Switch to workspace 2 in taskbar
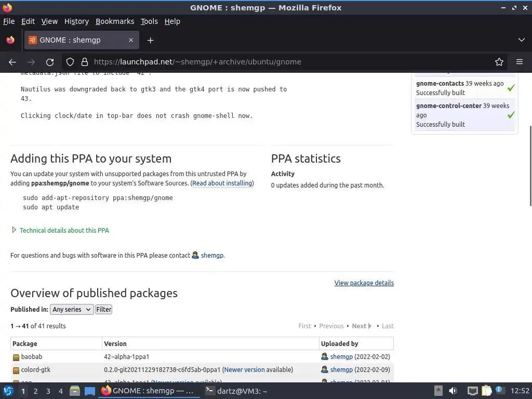 pos(36,391)
